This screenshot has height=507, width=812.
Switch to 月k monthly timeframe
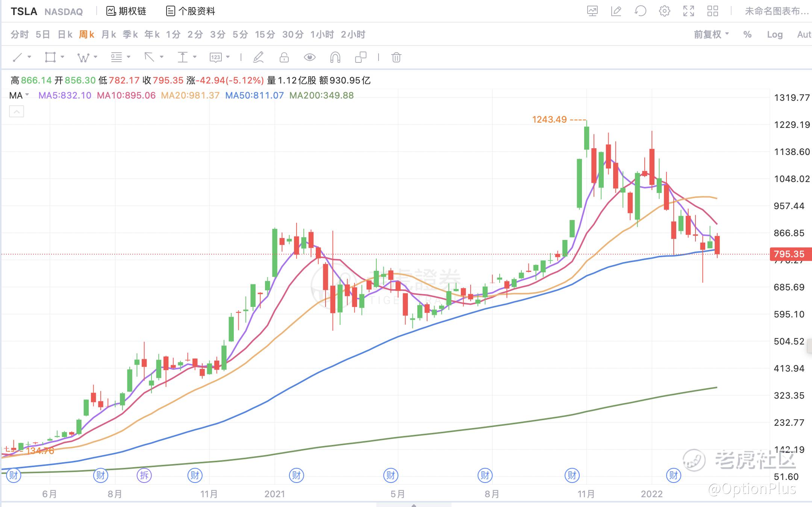[x=109, y=35]
